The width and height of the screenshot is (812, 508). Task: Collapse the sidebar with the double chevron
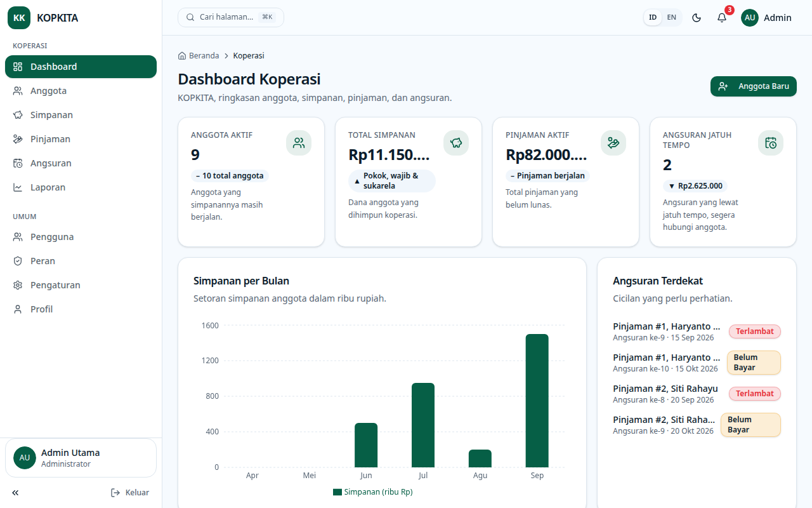(x=15, y=493)
